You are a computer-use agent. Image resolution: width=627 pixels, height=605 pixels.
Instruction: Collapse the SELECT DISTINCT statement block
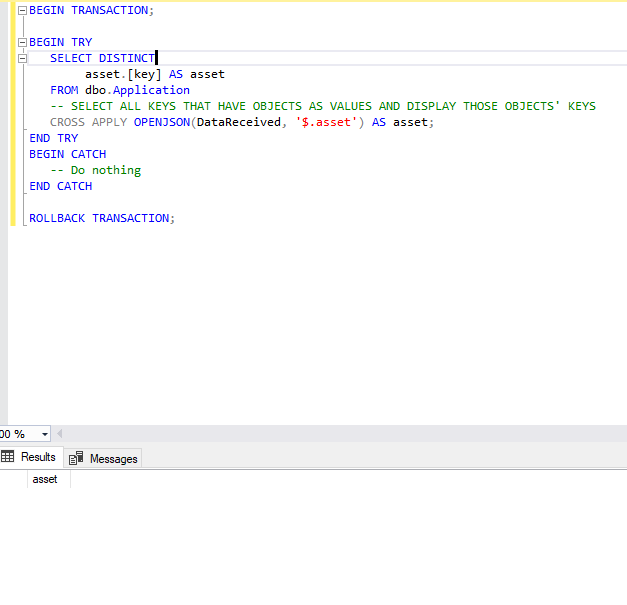[x=22, y=58]
